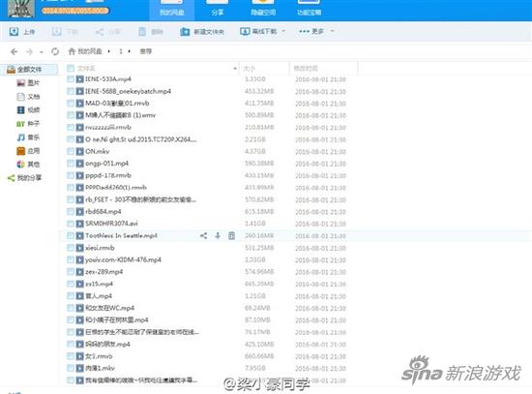The width and height of the screenshot is (532, 394).
Task: Check the box for IENE-533A.mp4
Action: click(71, 79)
